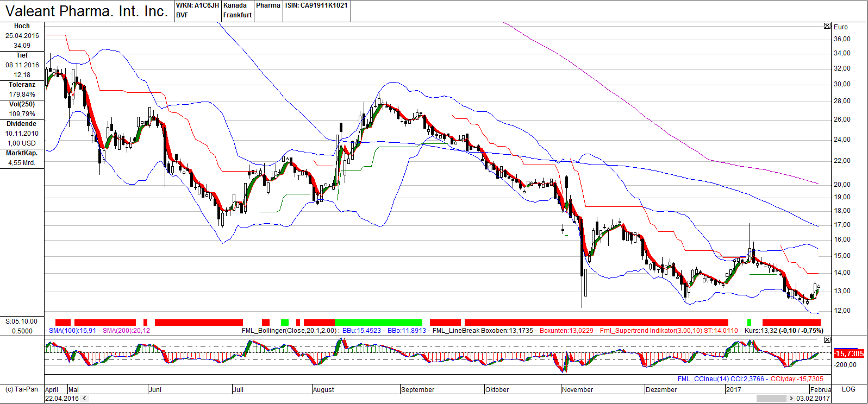Click the FML_Bollinger(Close,20,1,2.00) legend entry
The width and height of the screenshot is (868, 404).
click(291, 331)
